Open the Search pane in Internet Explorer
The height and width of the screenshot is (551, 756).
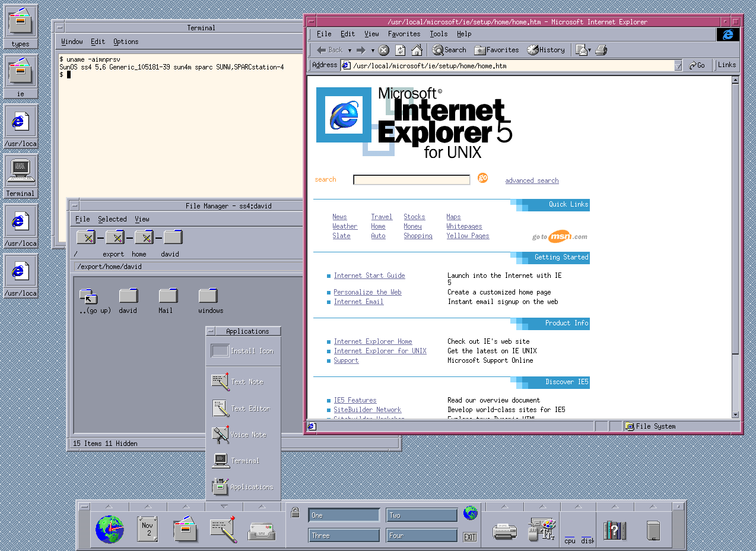(449, 50)
